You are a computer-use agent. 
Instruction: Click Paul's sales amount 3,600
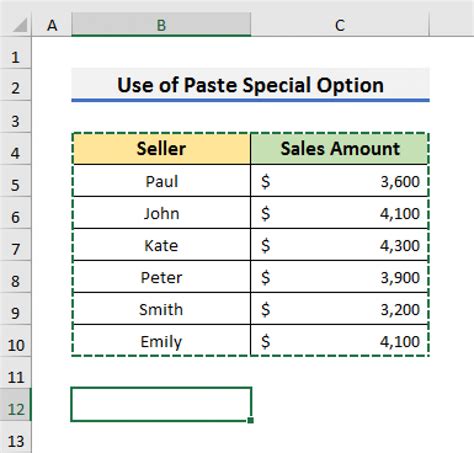[340, 181]
